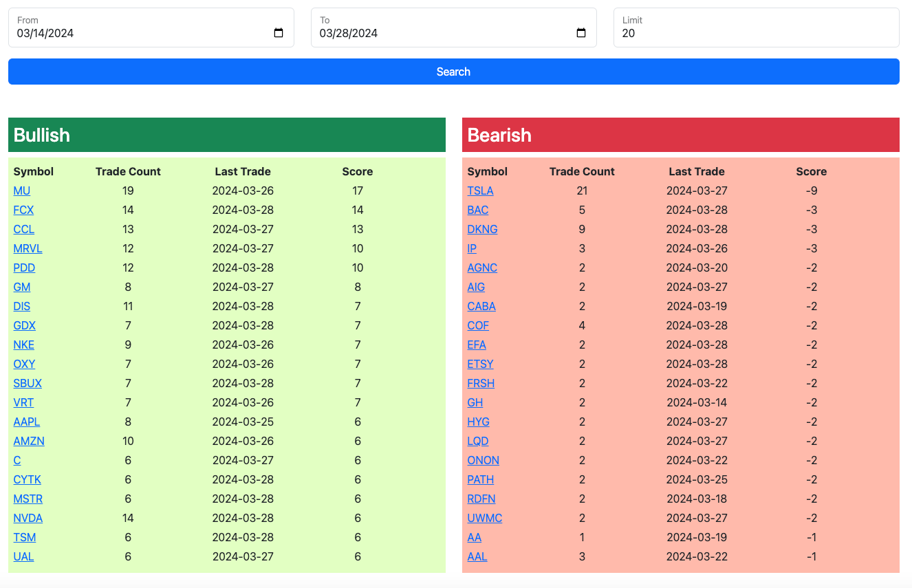
Task: Select MU's score value 17
Action: pyautogui.click(x=358, y=190)
